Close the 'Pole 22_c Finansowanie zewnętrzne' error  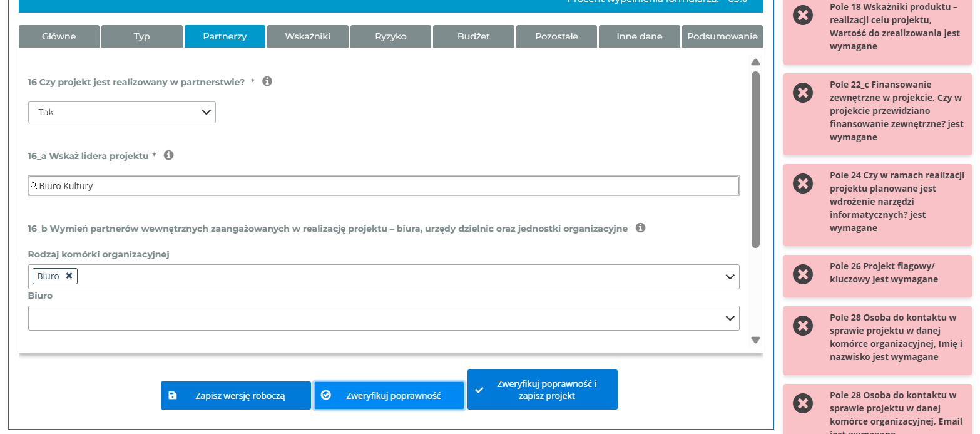[x=802, y=93]
